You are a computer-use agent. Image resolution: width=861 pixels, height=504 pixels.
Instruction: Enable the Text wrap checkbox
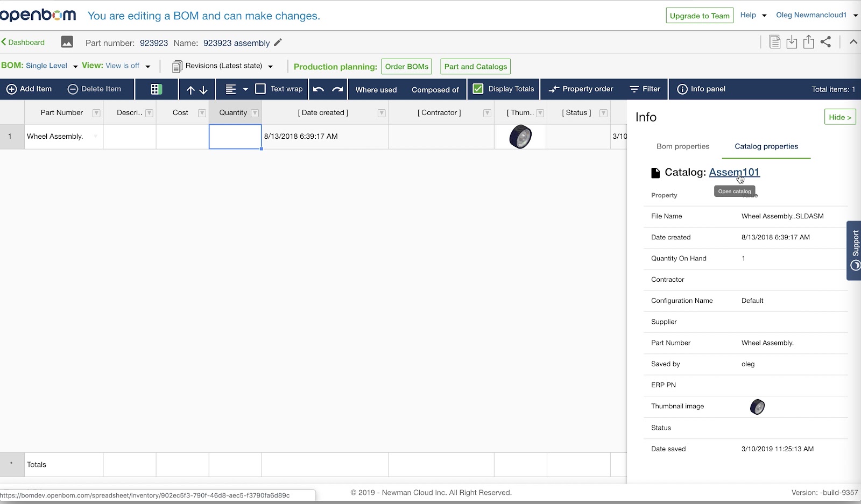(x=260, y=89)
